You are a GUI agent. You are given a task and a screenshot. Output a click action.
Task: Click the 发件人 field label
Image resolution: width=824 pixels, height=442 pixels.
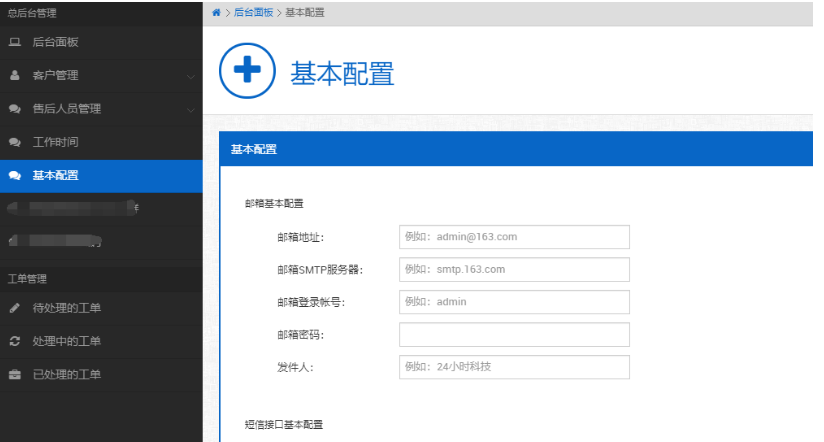tap(295, 367)
